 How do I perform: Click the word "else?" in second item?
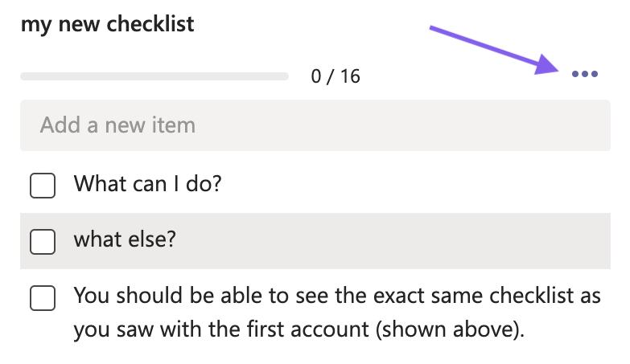click(155, 240)
